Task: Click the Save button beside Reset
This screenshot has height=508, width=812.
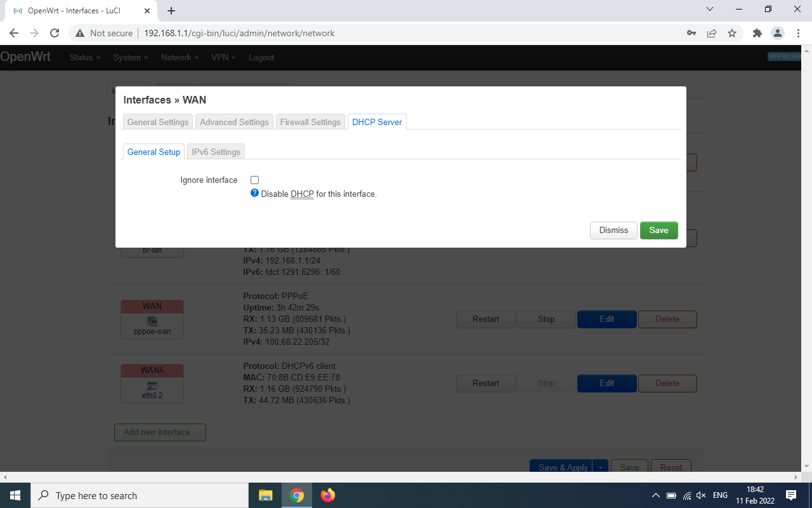Action: click(629, 467)
